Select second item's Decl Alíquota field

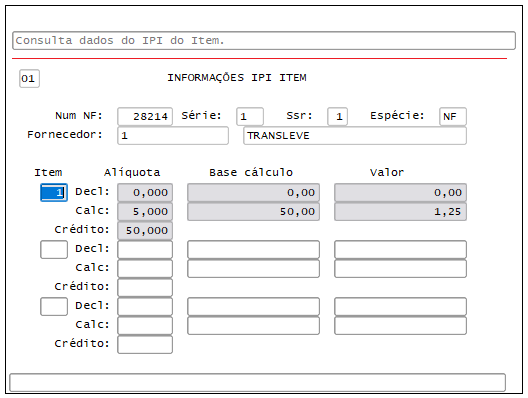(x=145, y=250)
